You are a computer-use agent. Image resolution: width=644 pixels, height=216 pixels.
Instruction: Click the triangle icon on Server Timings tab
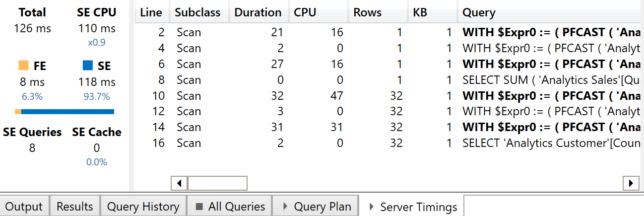(x=371, y=207)
